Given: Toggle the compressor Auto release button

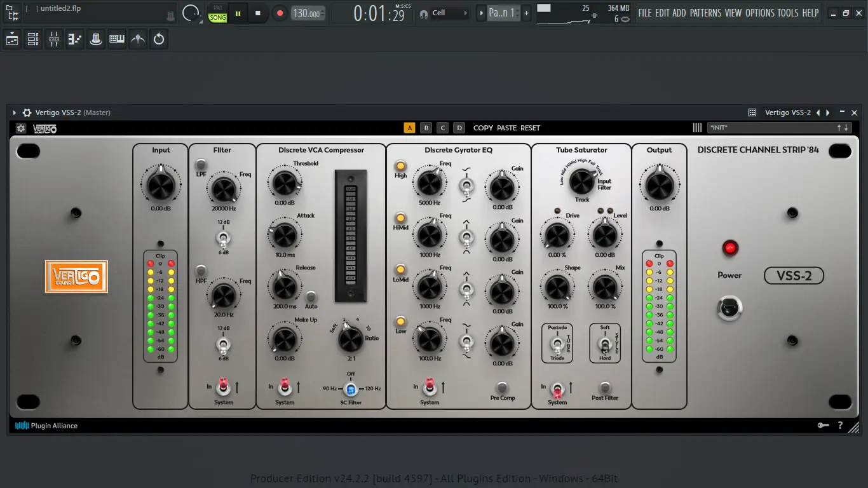Looking at the screenshot, I should (311, 297).
